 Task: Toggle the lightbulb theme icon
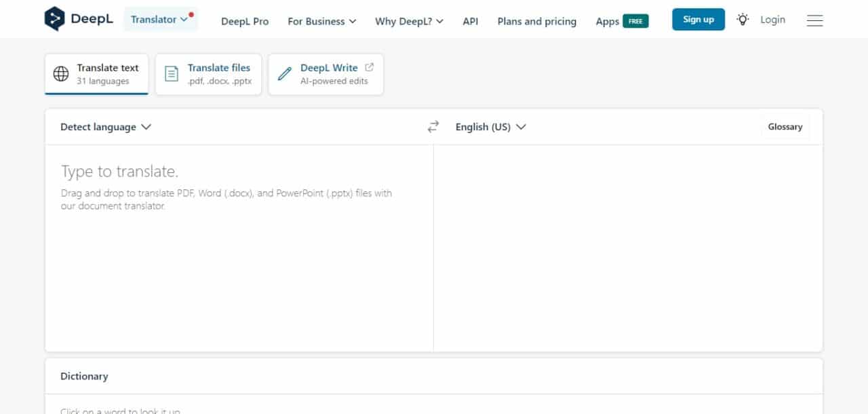tap(743, 20)
